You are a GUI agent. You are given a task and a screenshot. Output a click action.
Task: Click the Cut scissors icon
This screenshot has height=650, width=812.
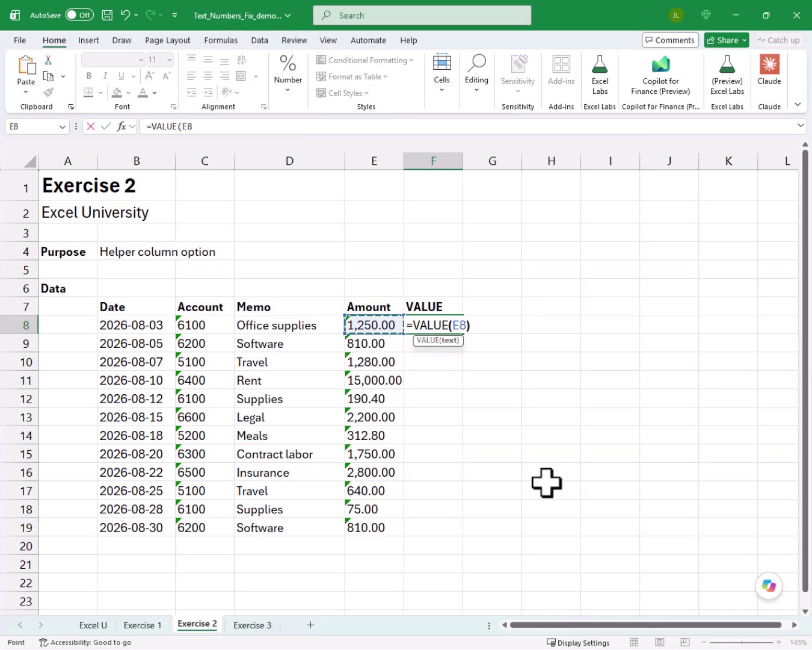click(x=48, y=60)
